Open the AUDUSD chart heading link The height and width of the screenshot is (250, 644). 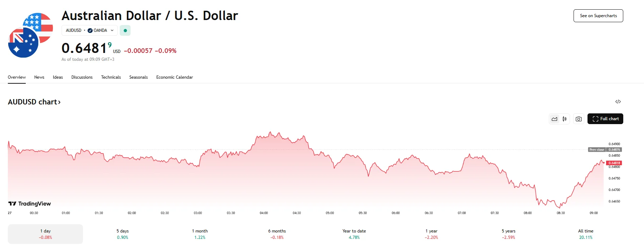pyautogui.click(x=34, y=102)
